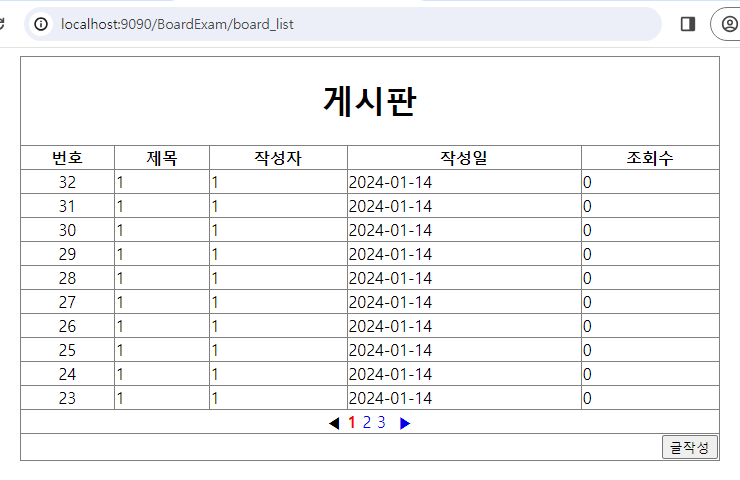Open the browser side panel icon
The image size is (740, 480).
688,24
